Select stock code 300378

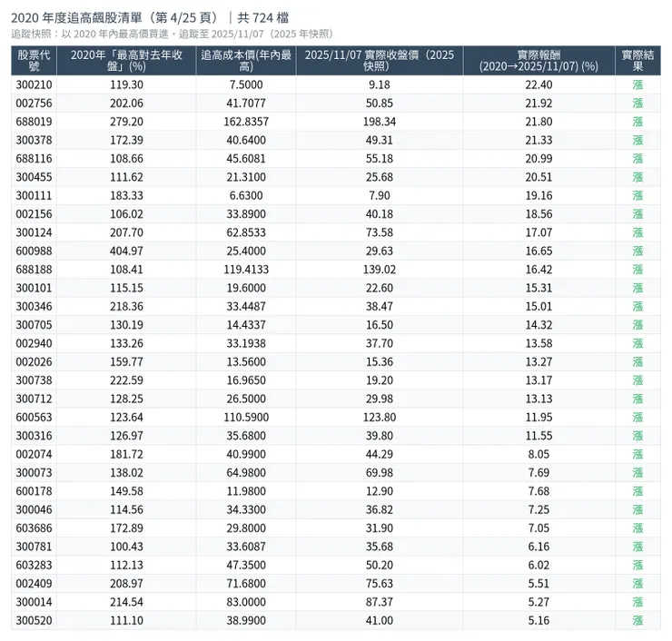click(x=34, y=140)
